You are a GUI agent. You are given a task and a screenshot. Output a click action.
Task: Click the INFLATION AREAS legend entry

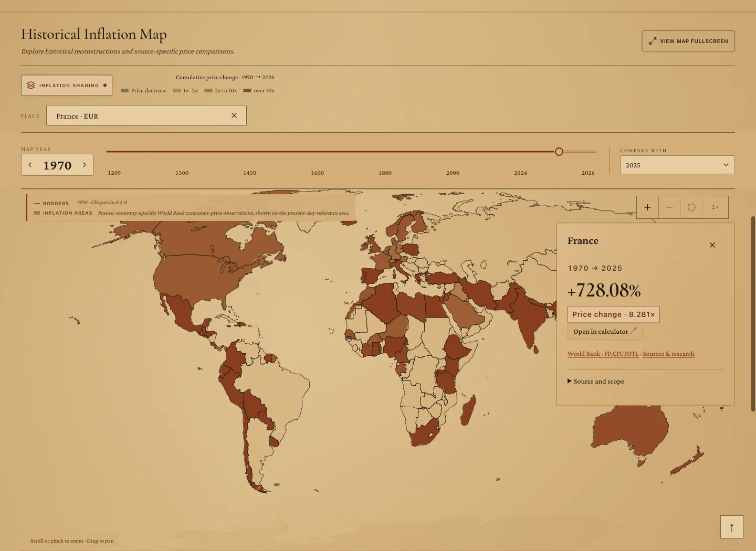[x=63, y=213]
